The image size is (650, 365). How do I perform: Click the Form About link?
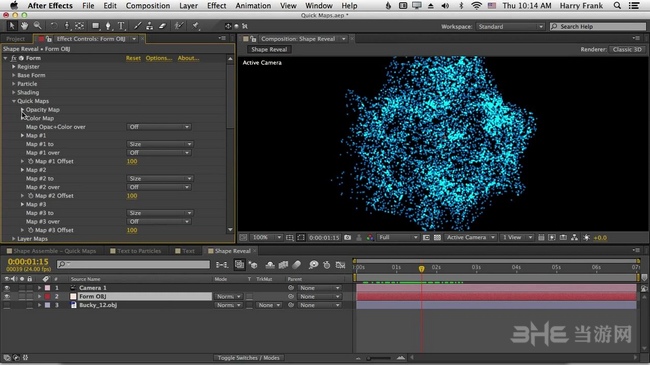(x=188, y=58)
